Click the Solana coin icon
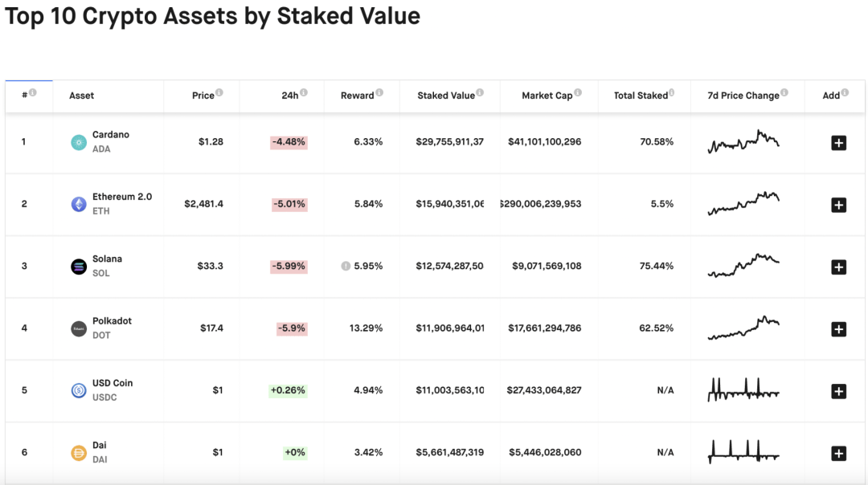 [78, 267]
